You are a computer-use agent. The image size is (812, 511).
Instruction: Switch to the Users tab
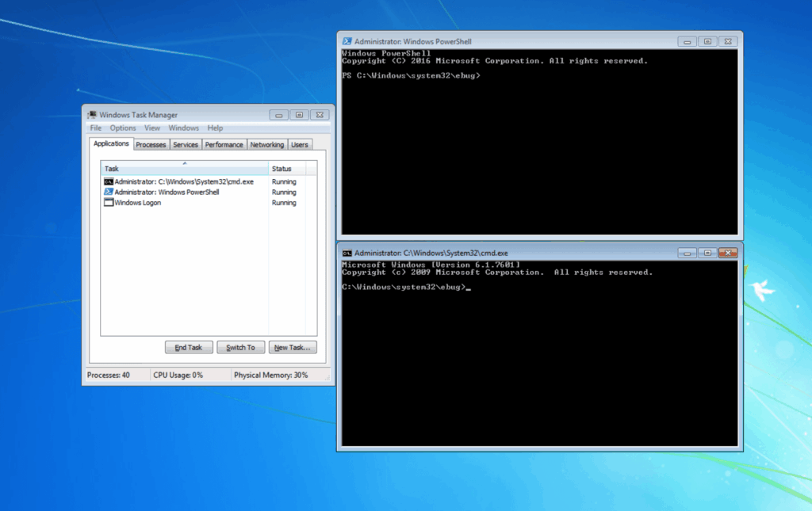tap(299, 145)
